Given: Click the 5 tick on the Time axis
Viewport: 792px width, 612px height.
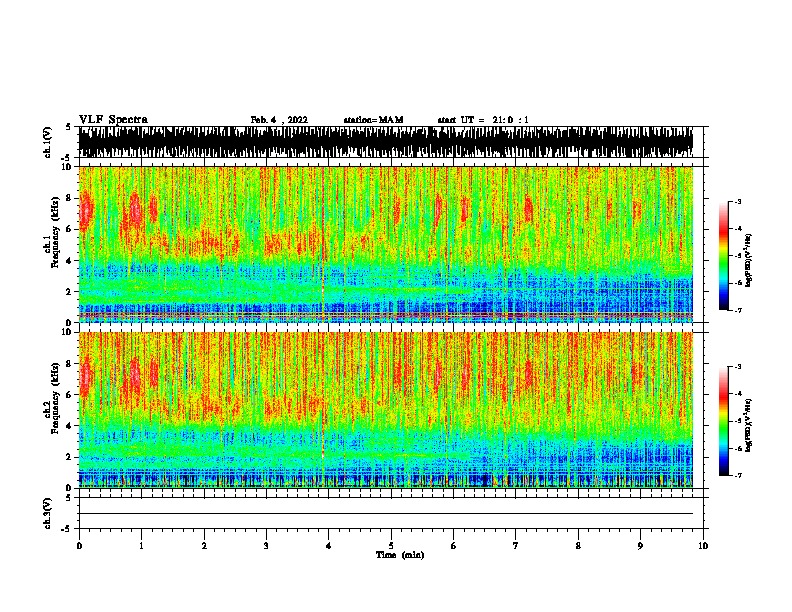Looking at the screenshot, I should coord(391,545).
